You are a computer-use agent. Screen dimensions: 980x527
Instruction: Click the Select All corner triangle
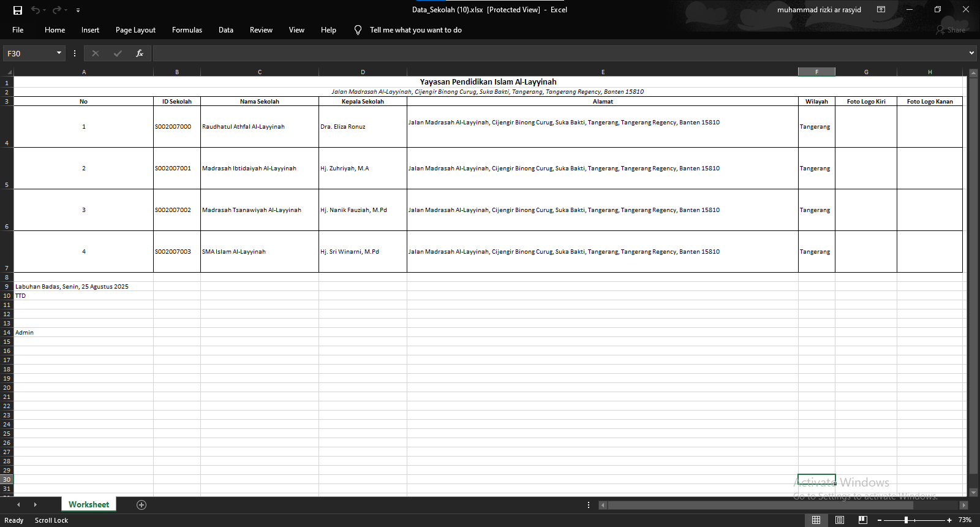[7, 72]
